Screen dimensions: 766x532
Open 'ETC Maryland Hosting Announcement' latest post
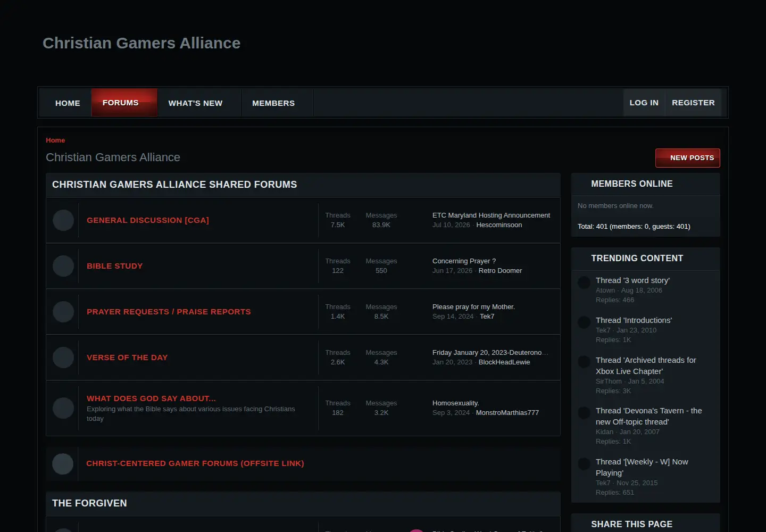[x=491, y=215]
